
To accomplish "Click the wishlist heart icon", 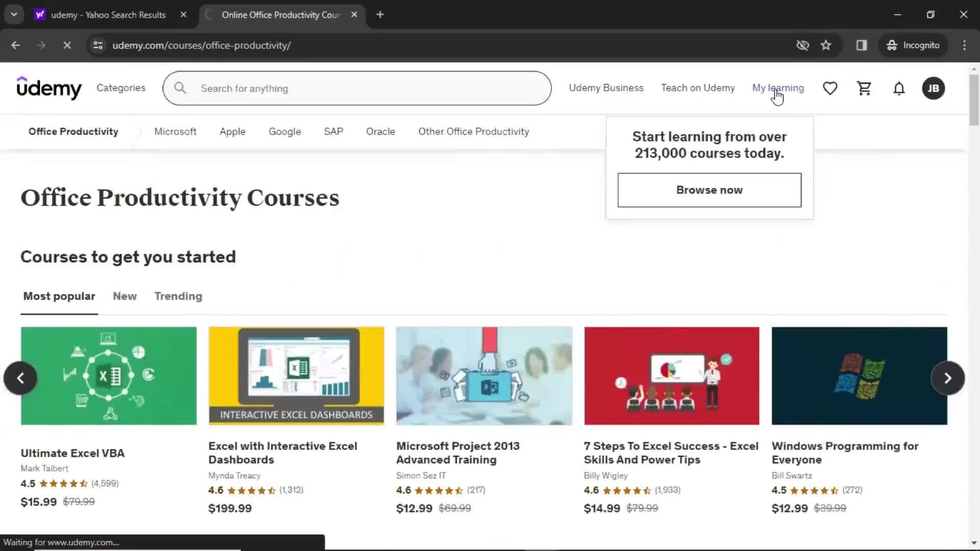I will tap(830, 88).
